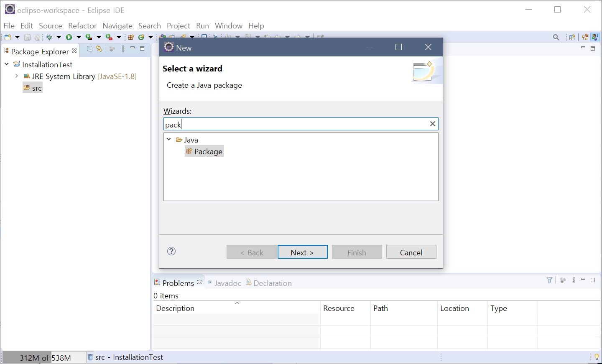This screenshot has height=364, width=602.
Task: Maximize the Package Explorer view
Action: click(x=142, y=48)
